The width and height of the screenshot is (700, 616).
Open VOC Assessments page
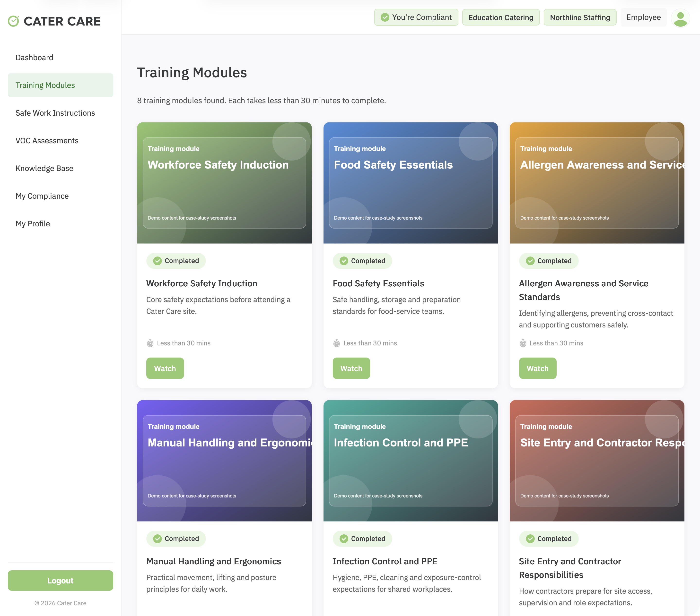[x=60, y=141]
